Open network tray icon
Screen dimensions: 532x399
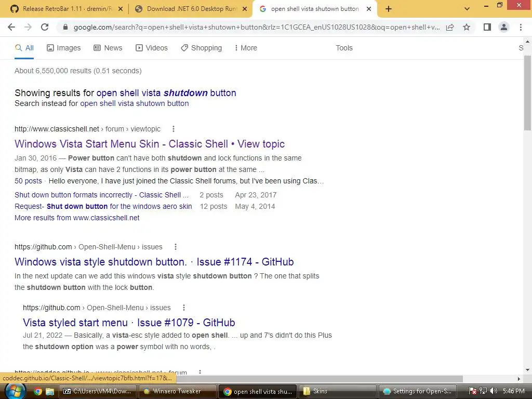point(484,391)
